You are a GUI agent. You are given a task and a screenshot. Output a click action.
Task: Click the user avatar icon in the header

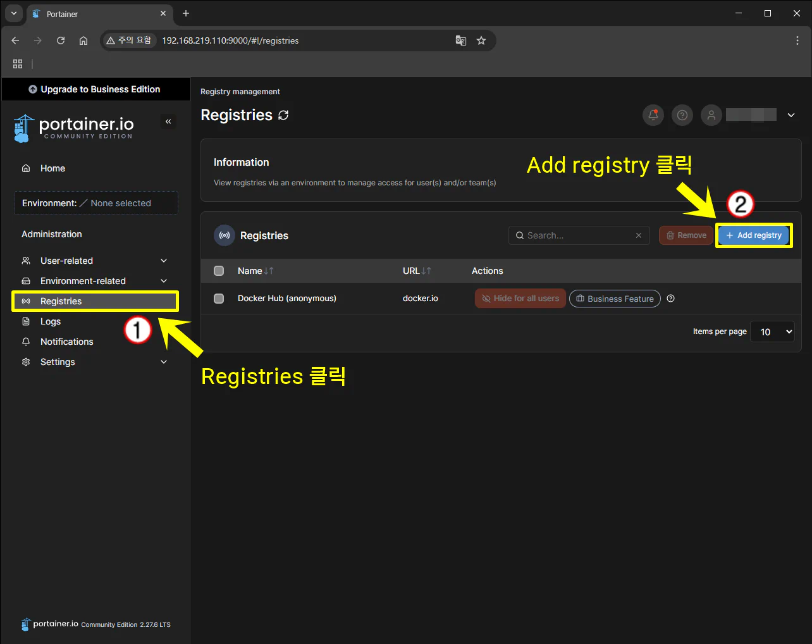point(711,115)
